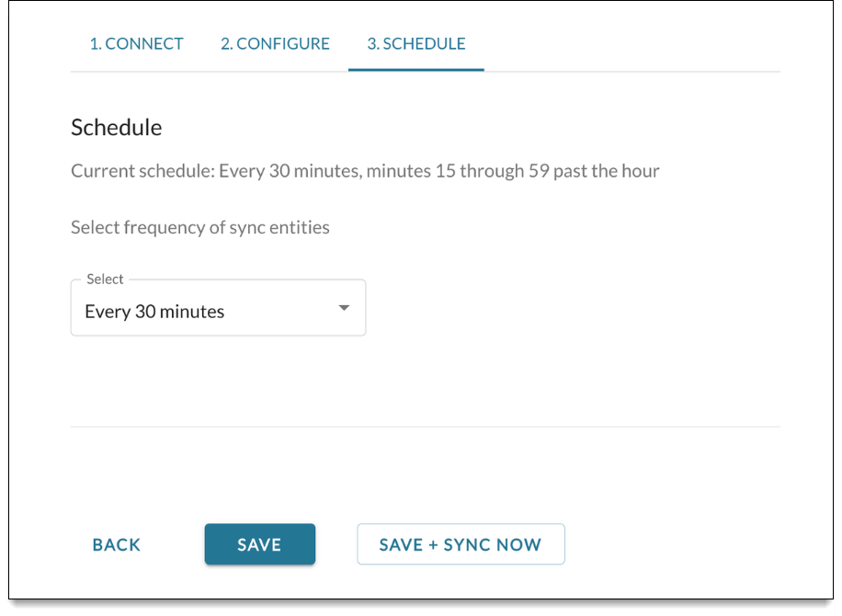Click the teal SAVE button

point(259,544)
